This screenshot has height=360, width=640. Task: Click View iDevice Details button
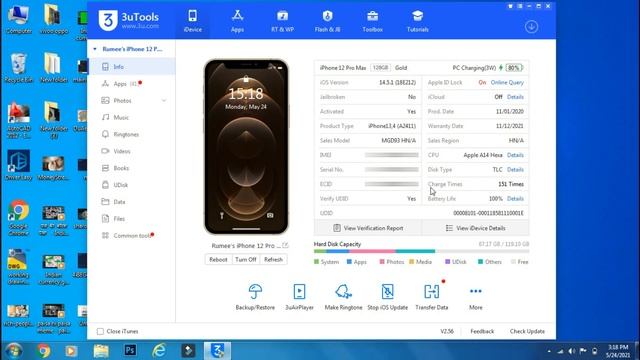(476, 228)
